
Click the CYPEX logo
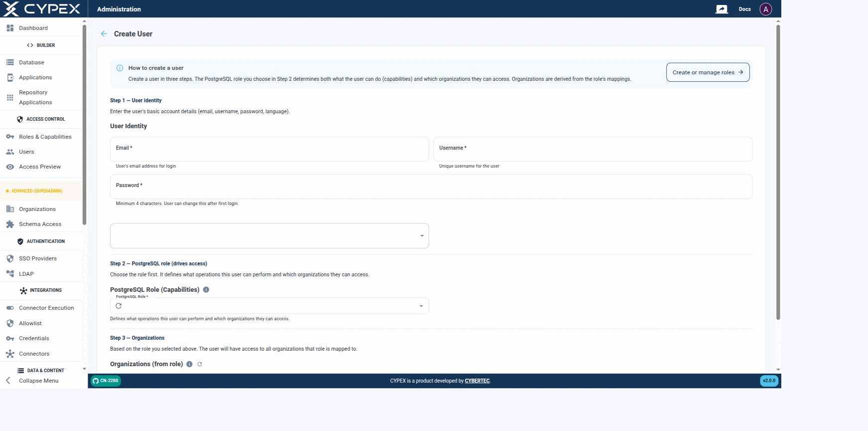(42, 9)
